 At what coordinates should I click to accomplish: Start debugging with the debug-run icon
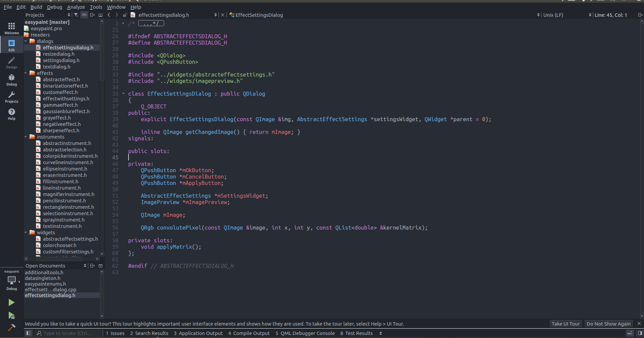click(11, 316)
